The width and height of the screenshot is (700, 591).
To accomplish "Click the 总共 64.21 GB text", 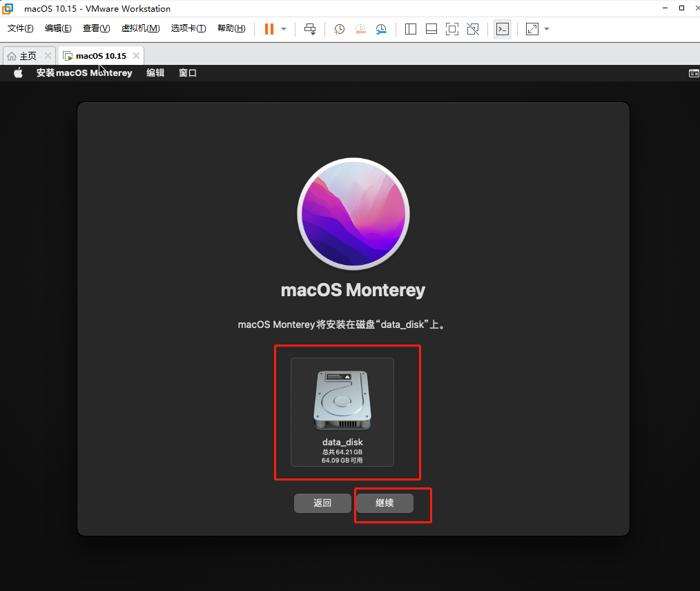I will click(342, 452).
